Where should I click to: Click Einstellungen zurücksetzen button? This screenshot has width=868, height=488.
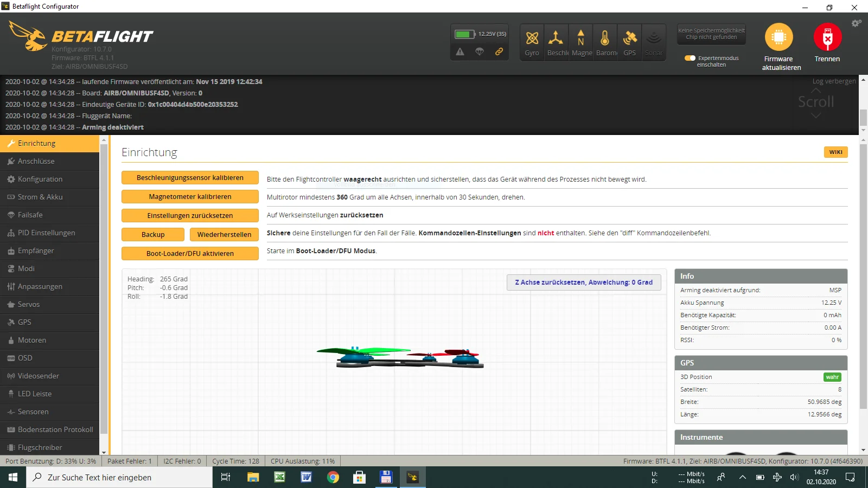click(x=190, y=216)
